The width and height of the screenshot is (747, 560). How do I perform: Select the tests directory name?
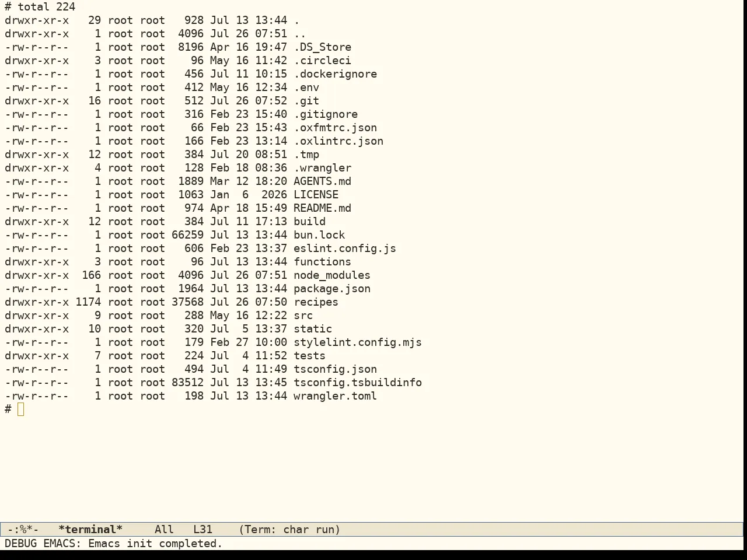tap(309, 356)
